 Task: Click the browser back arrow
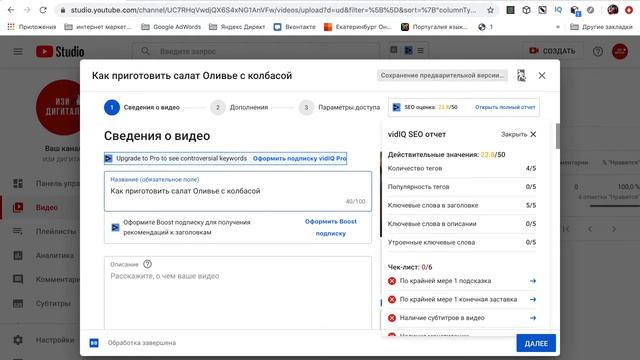coord(11,10)
